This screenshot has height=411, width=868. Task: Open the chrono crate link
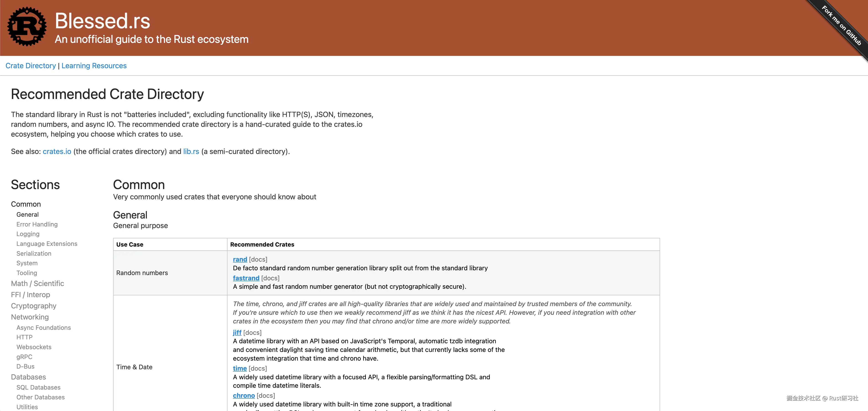click(x=244, y=395)
